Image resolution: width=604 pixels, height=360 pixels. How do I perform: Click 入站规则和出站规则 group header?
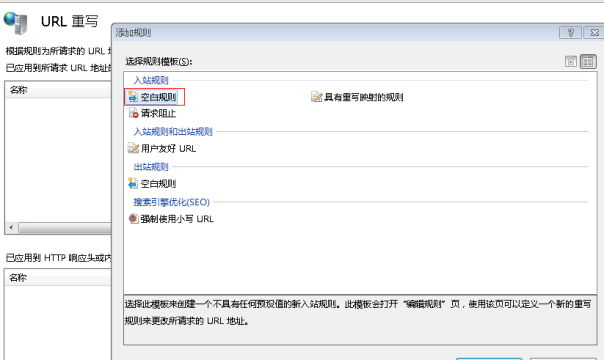point(173,132)
